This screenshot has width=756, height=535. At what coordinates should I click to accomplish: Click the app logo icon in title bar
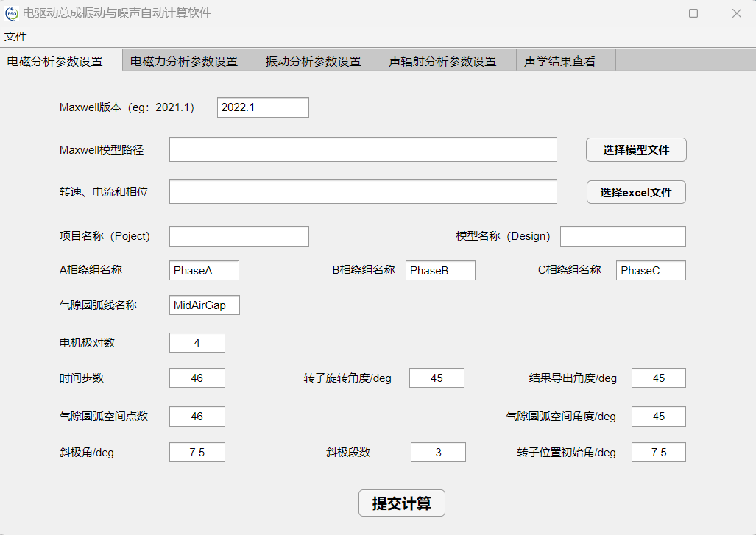tap(12, 13)
